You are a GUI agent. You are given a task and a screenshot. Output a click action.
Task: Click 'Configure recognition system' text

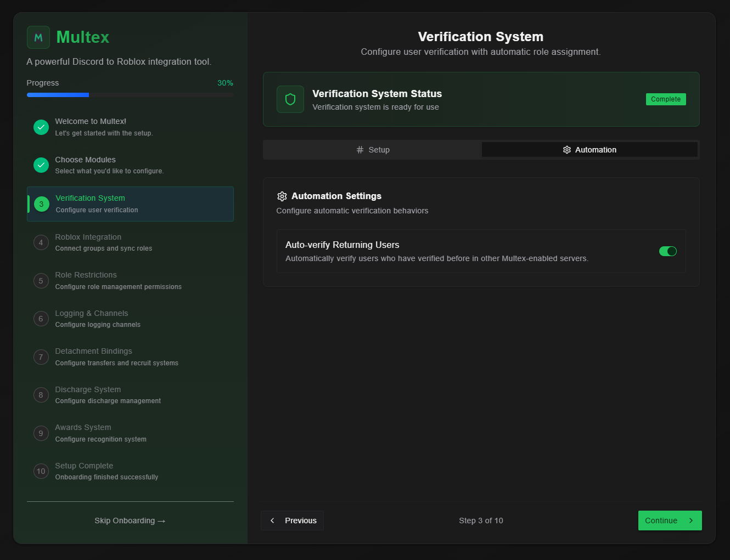100,439
